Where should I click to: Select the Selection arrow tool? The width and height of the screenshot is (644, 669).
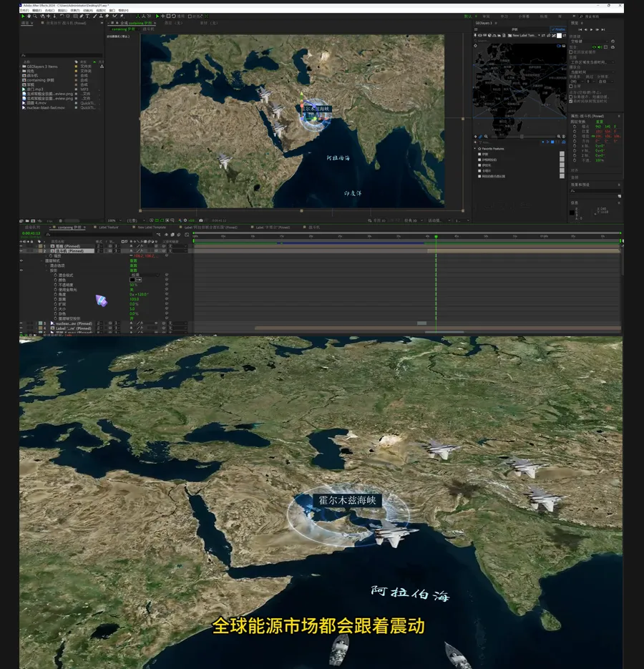click(x=23, y=16)
